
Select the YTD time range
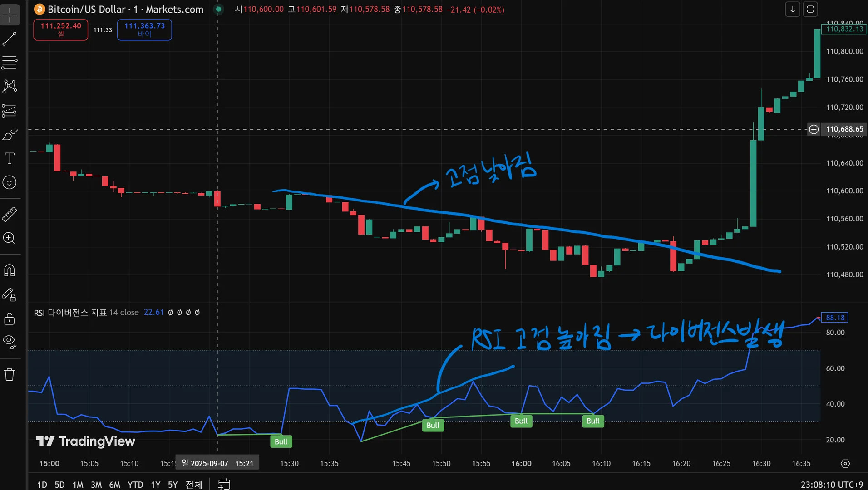click(x=135, y=485)
